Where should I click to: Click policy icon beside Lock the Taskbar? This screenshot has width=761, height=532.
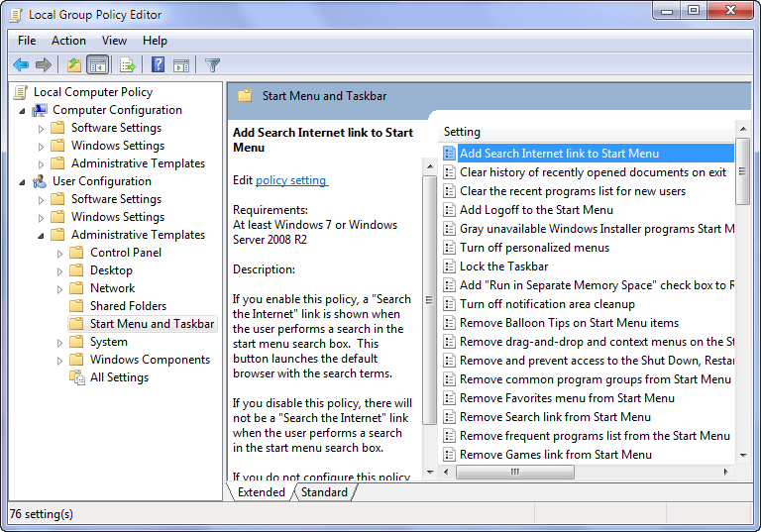pos(450,266)
